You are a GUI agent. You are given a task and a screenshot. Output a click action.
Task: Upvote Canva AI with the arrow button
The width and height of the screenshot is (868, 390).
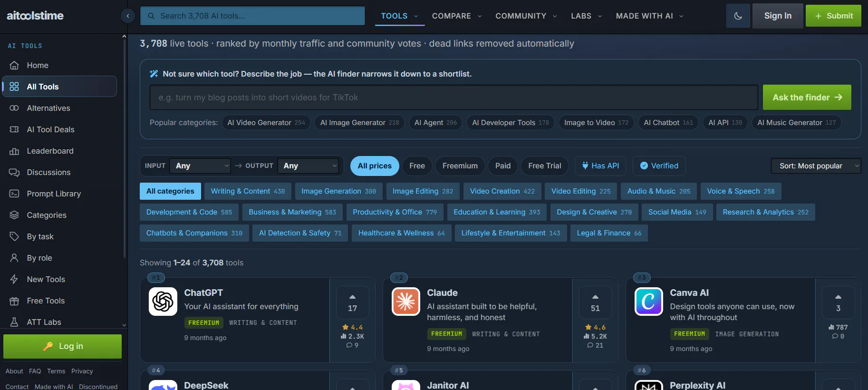click(x=838, y=302)
